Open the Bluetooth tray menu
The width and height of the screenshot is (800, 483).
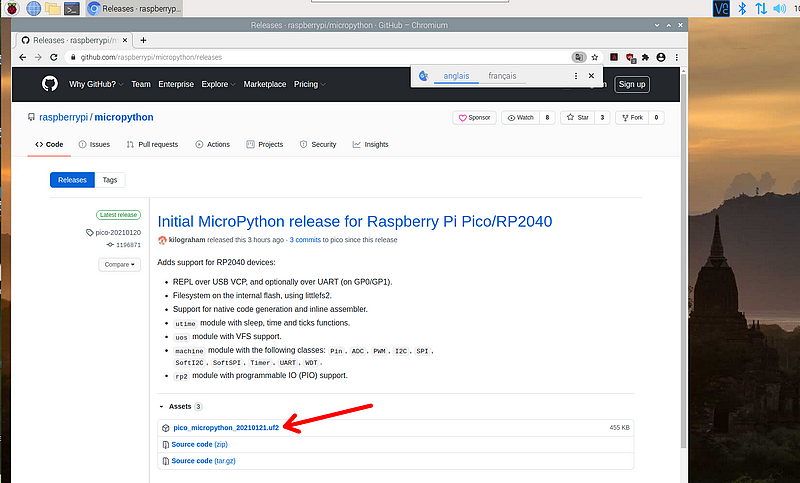point(742,8)
